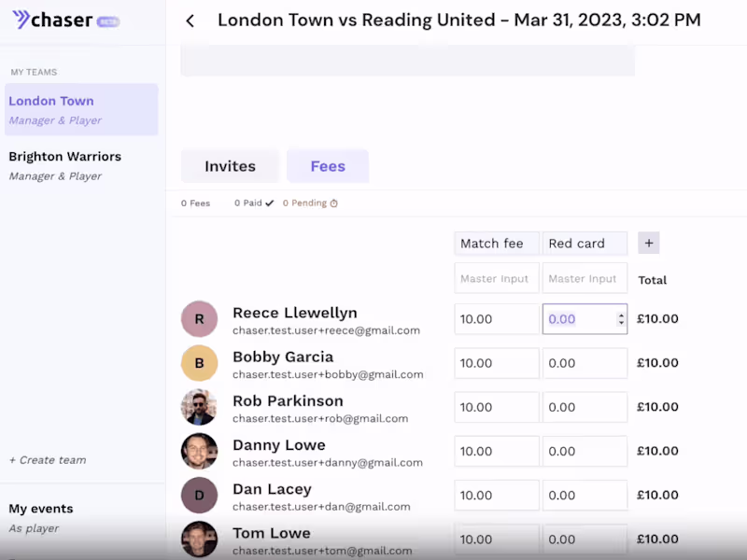The width and height of the screenshot is (747, 560).
Task: Click the Pending clock icon
Action: [334, 203]
